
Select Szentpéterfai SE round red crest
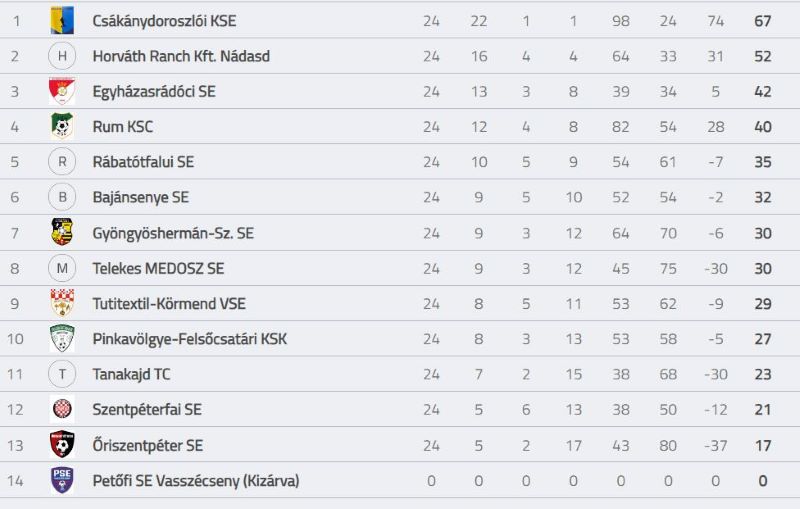point(62,409)
